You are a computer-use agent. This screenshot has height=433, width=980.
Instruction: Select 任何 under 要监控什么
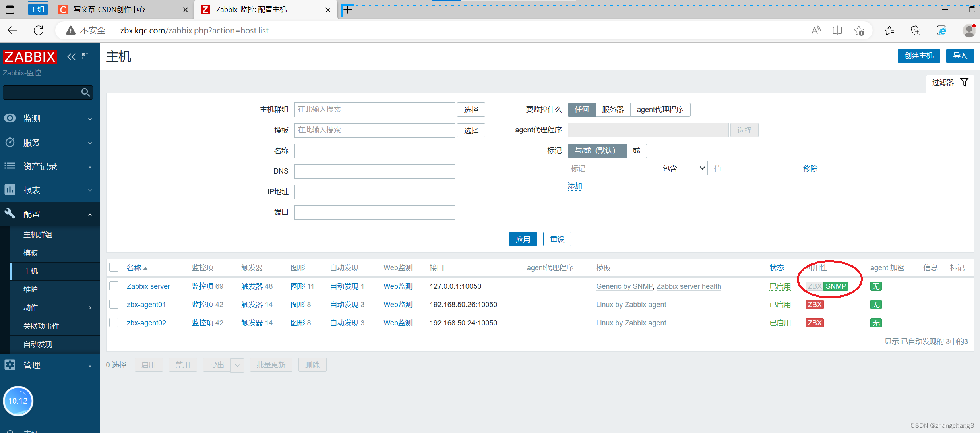pyautogui.click(x=582, y=110)
